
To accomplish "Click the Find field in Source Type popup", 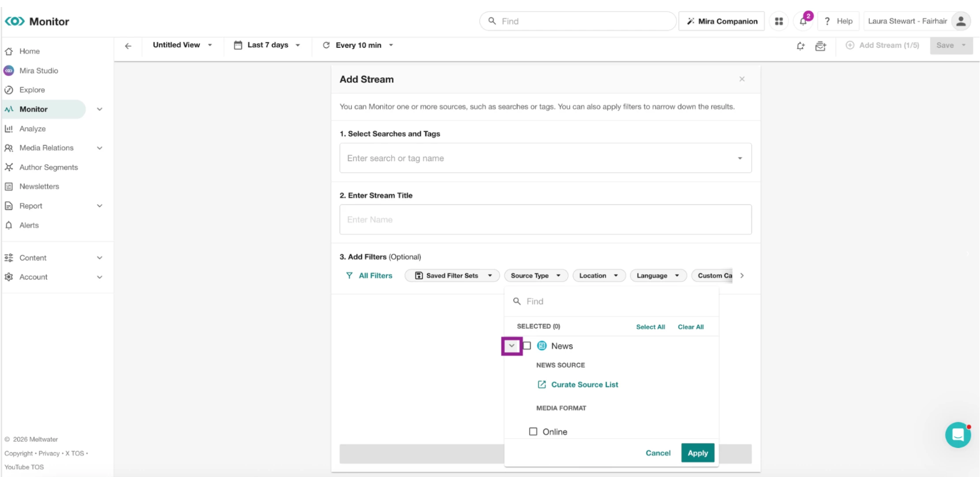I will coord(611,302).
